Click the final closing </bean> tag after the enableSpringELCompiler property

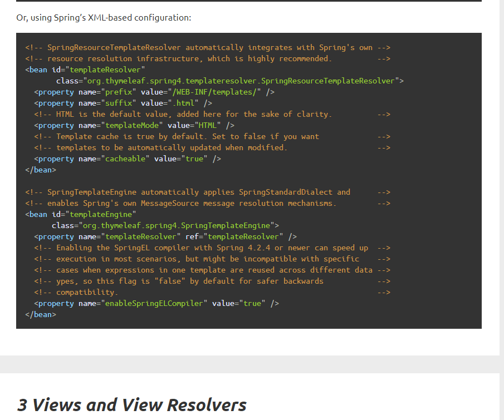pos(41,315)
